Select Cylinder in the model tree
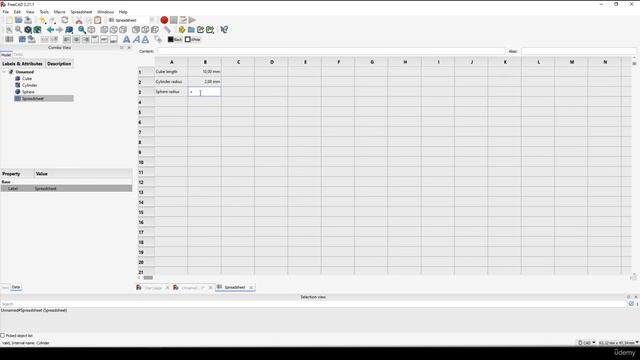 (x=29, y=85)
